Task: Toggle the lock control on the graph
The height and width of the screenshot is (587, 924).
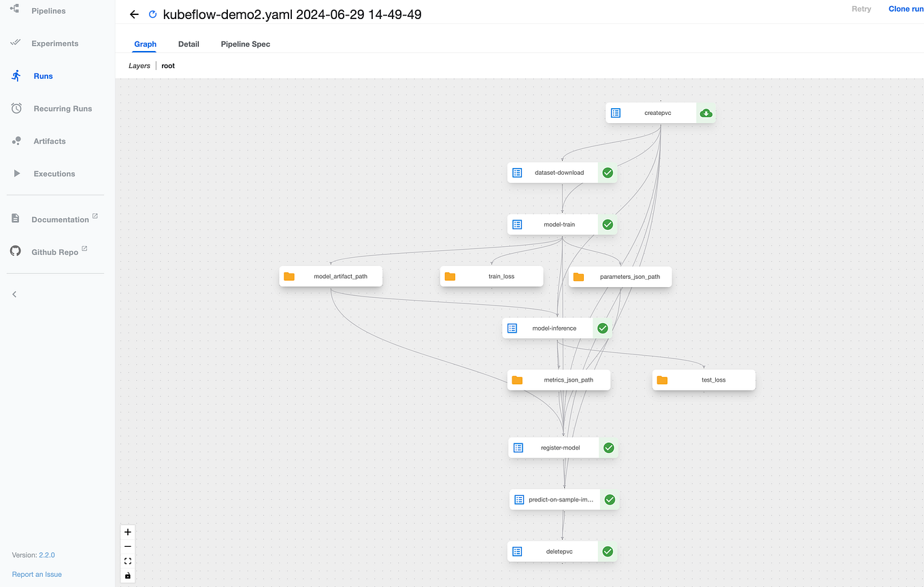Action: click(x=127, y=575)
